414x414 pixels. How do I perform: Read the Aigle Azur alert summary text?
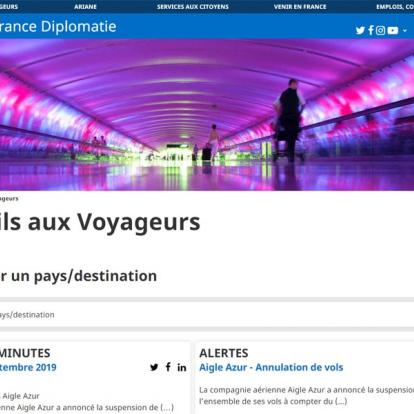coord(306,396)
